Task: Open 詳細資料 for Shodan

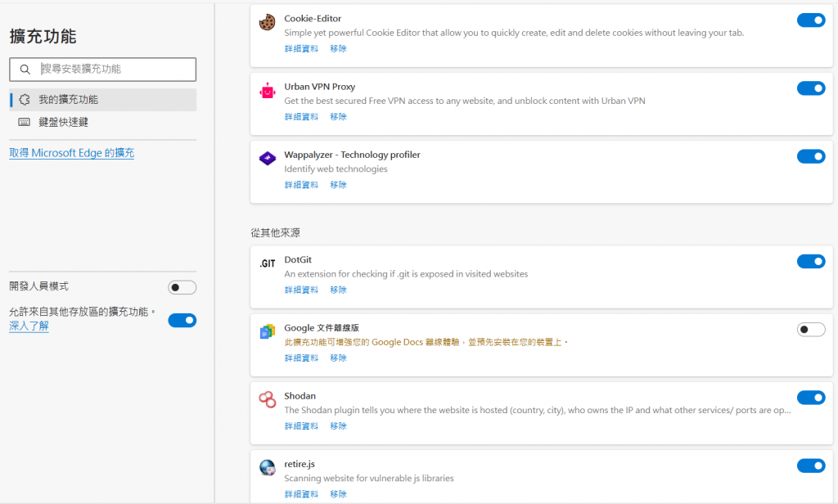Action: point(301,426)
